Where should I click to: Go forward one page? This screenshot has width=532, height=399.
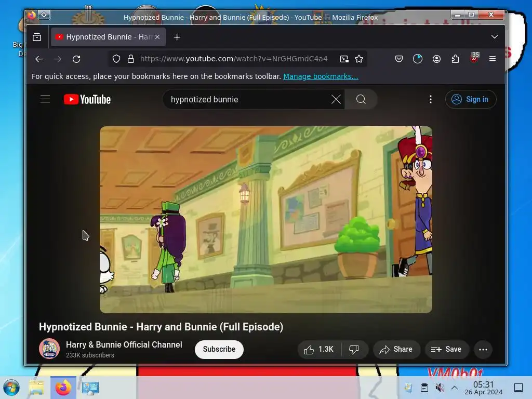58,59
